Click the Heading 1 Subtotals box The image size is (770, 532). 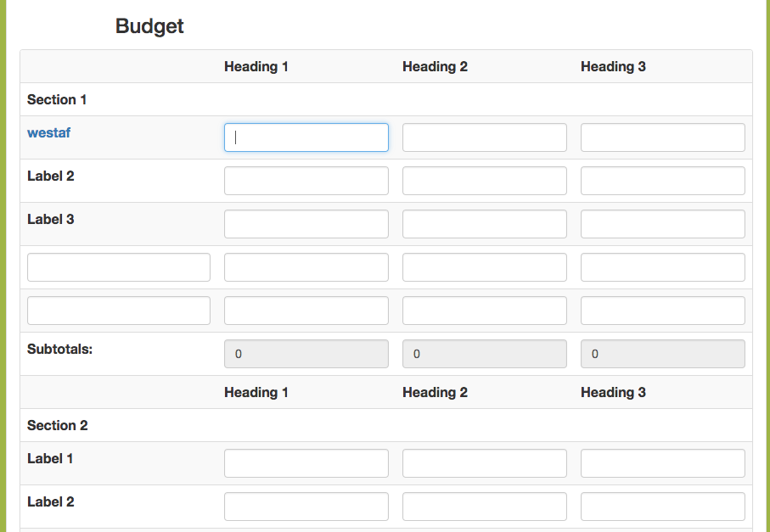(x=306, y=354)
